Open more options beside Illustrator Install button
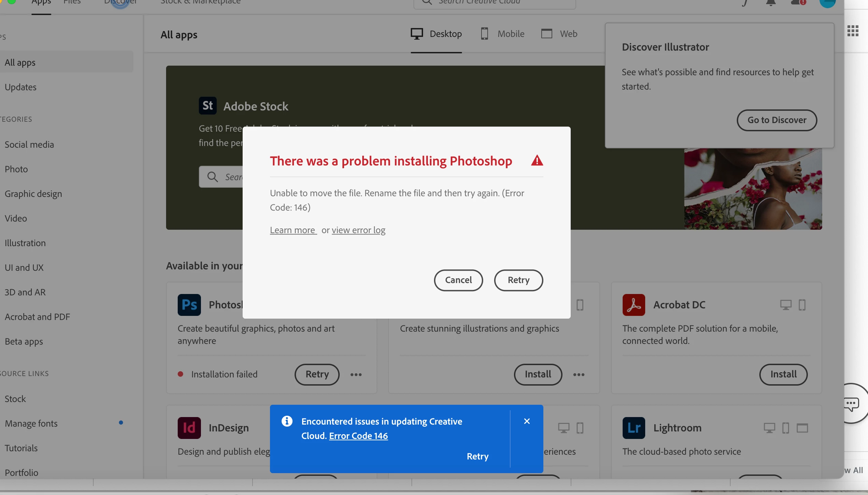The width and height of the screenshot is (868, 495). pos(579,375)
